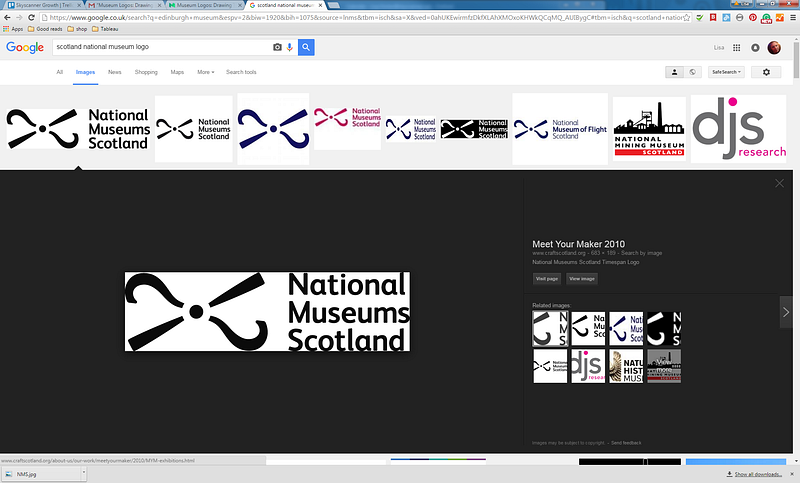Click the Visit page button
800x483 pixels.
[x=547, y=278]
